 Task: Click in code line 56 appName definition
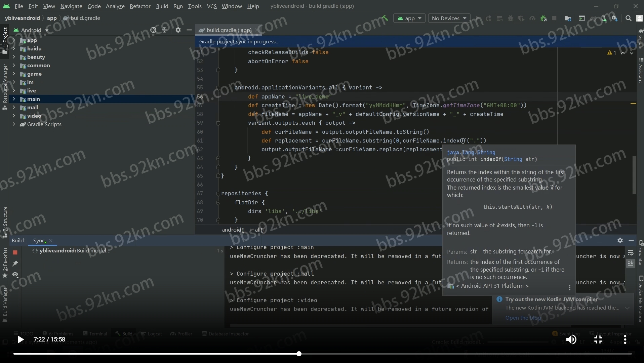tap(290, 96)
